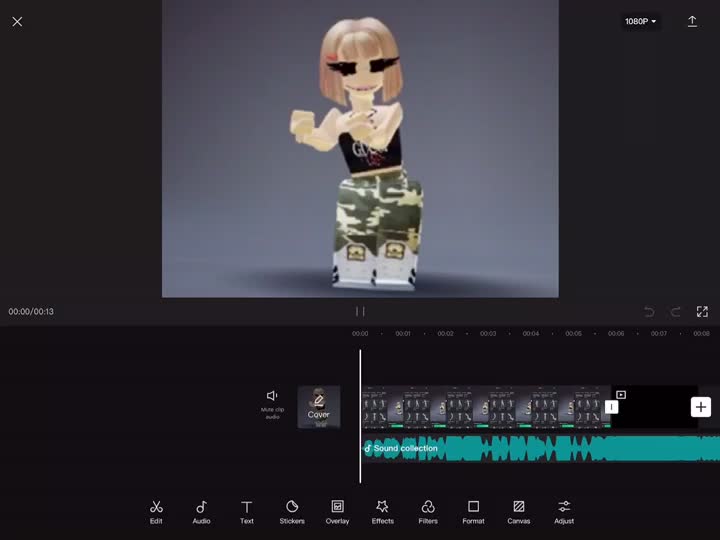Select the black ending clip
Viewport: 720px width, 540px height.
tap(654, 407)
